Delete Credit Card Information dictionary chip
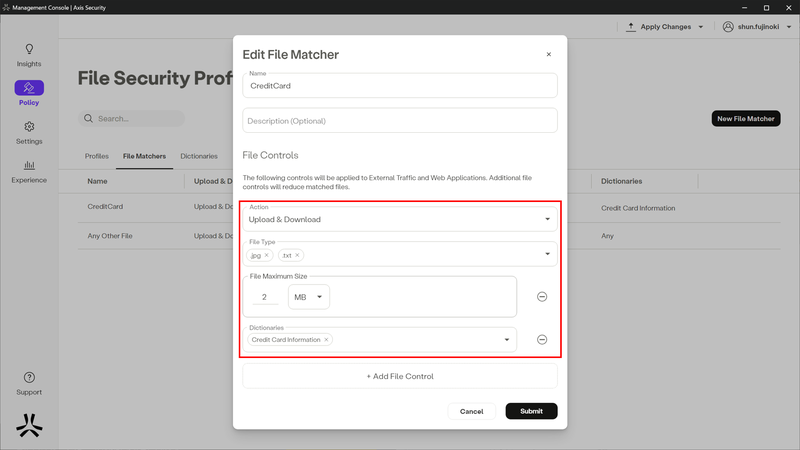800x450 pixels. point(326,340)
